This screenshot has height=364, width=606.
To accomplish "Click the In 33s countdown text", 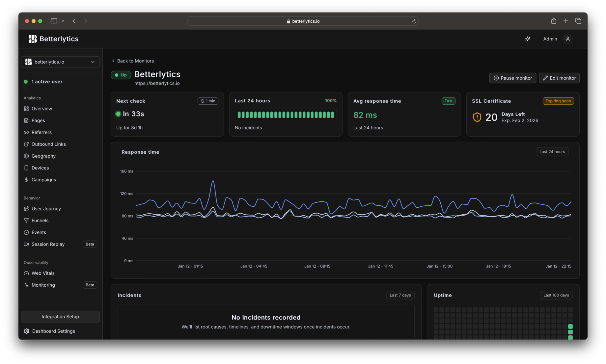I will (x=133, y=114).
